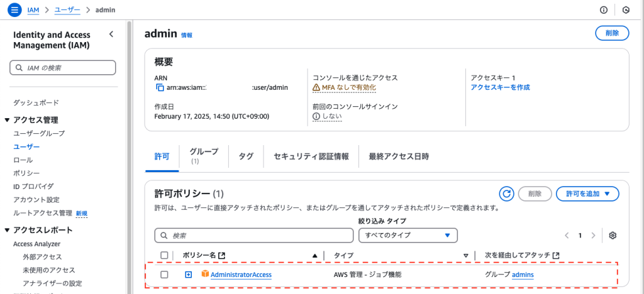Viewport: 644px width, 294px height.
Task: Open ユーザーグループ in sidebar
Action: [39, 133]
